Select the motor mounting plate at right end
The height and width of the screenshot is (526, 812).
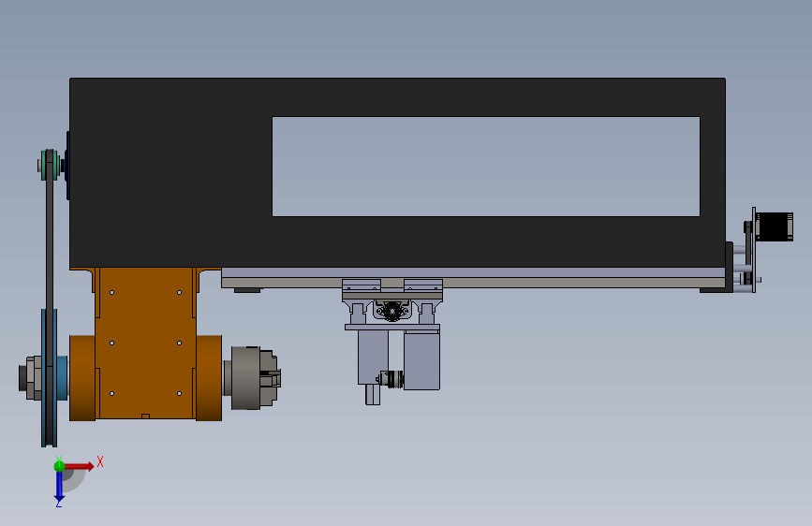tap(754, 250)
